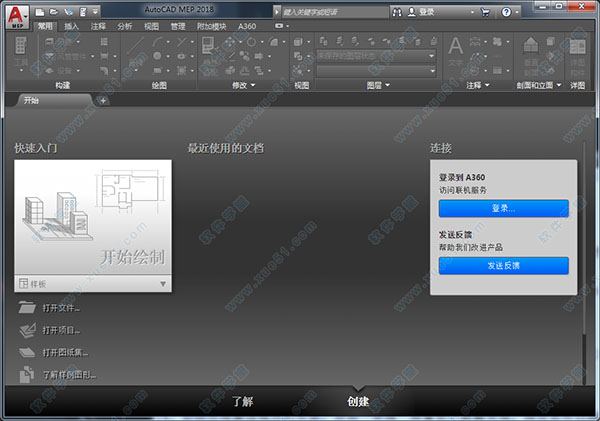This screenshot has height=421, width=600.
Task: Collapse the search box arrow in title bar
Action: (277, 12)
